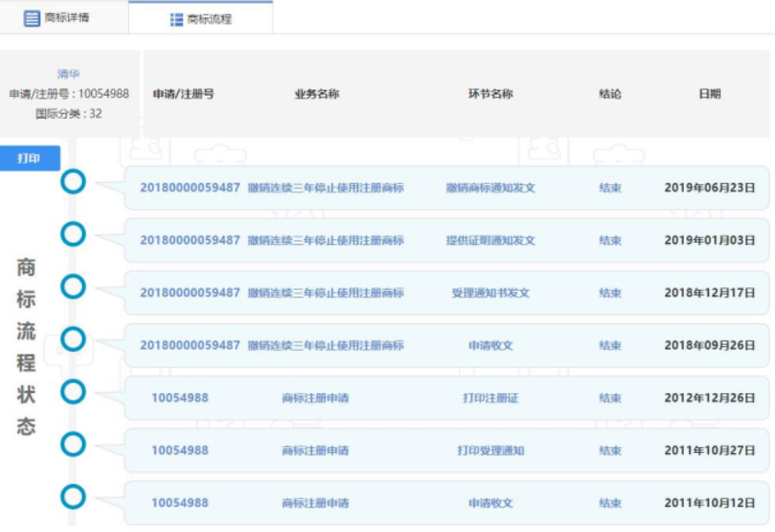
Task: Click the 商标流程 tab list icon
Action: click(x=177, y=19)
